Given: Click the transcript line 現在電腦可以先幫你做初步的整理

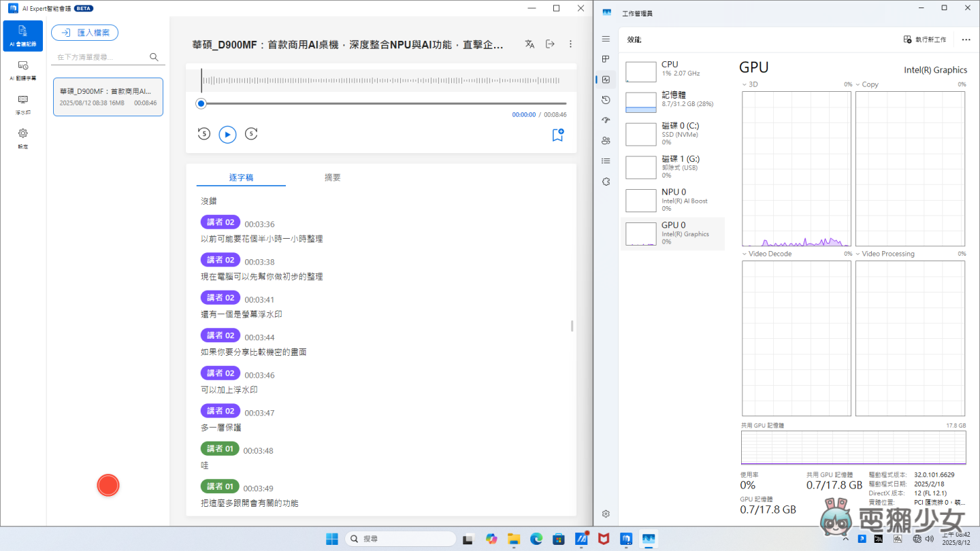Looking at the screenshot, I should click(262, 277).
